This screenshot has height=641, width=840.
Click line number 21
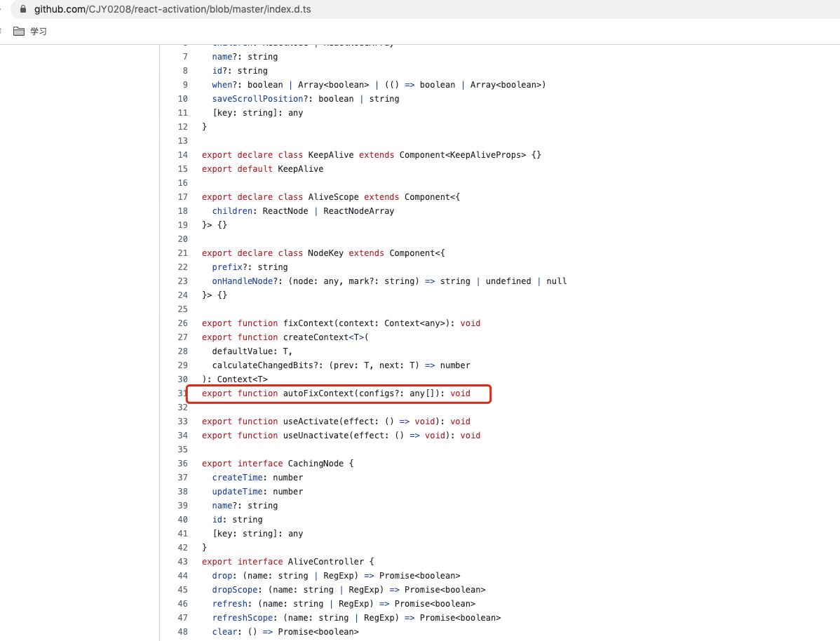[x=183, y=253]
